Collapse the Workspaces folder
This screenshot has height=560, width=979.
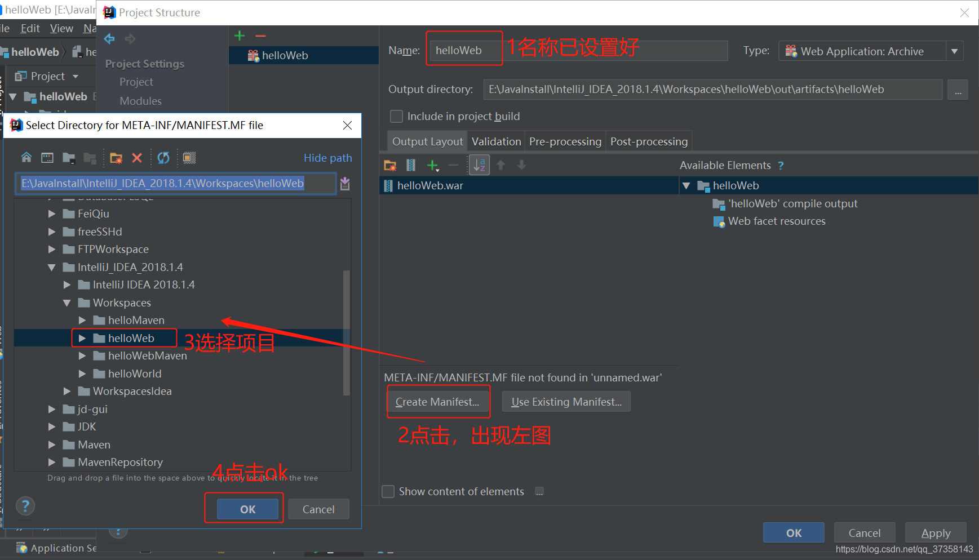(67, 303)
